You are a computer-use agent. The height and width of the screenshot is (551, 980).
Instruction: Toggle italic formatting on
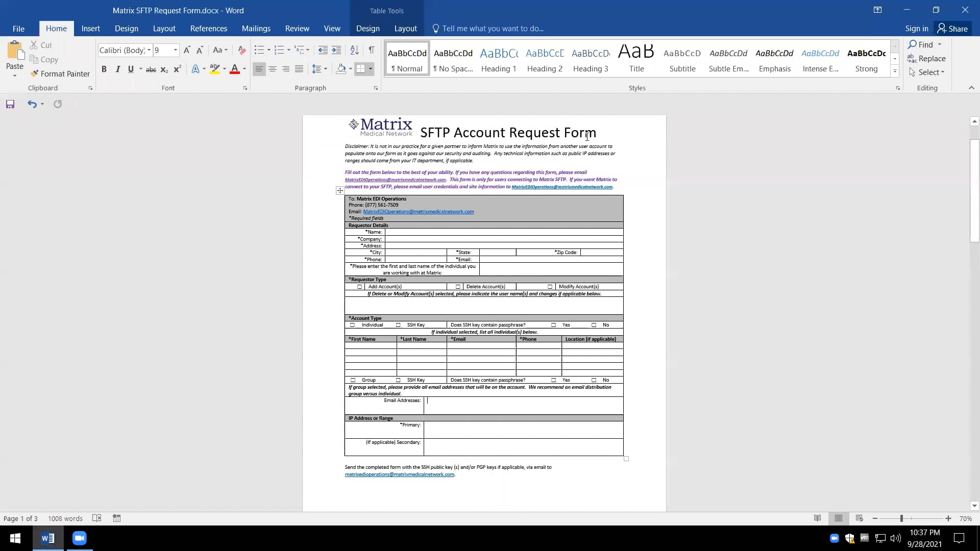[117, 69]
